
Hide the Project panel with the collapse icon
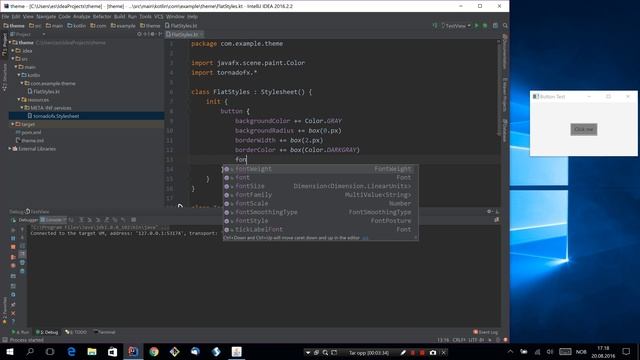[x=160, y=35]
